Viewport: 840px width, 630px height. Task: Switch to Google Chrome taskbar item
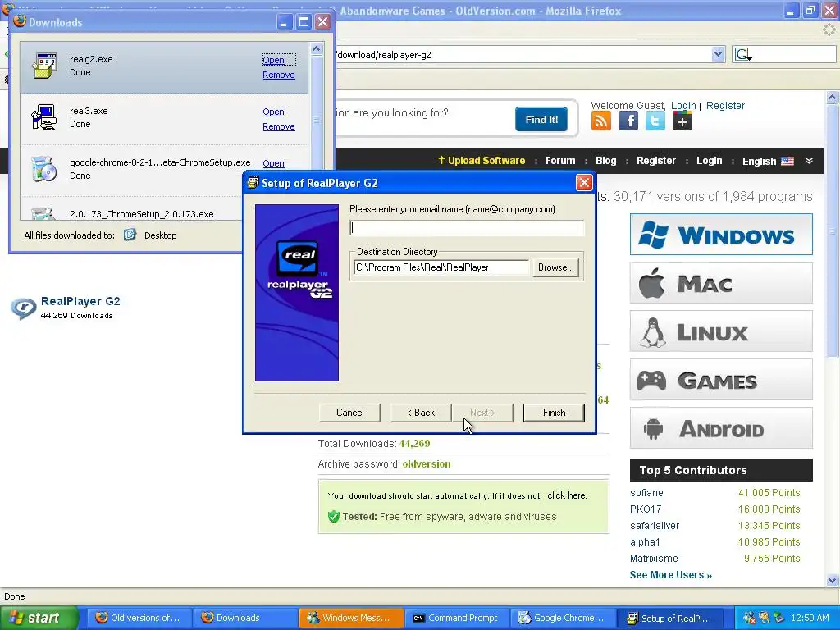point(561,618)
